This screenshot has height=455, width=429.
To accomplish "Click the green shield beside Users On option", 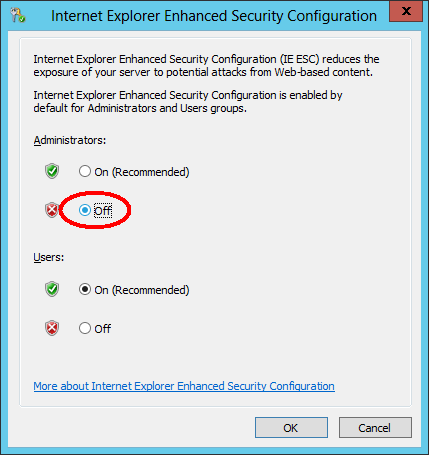I will (52, 289).
